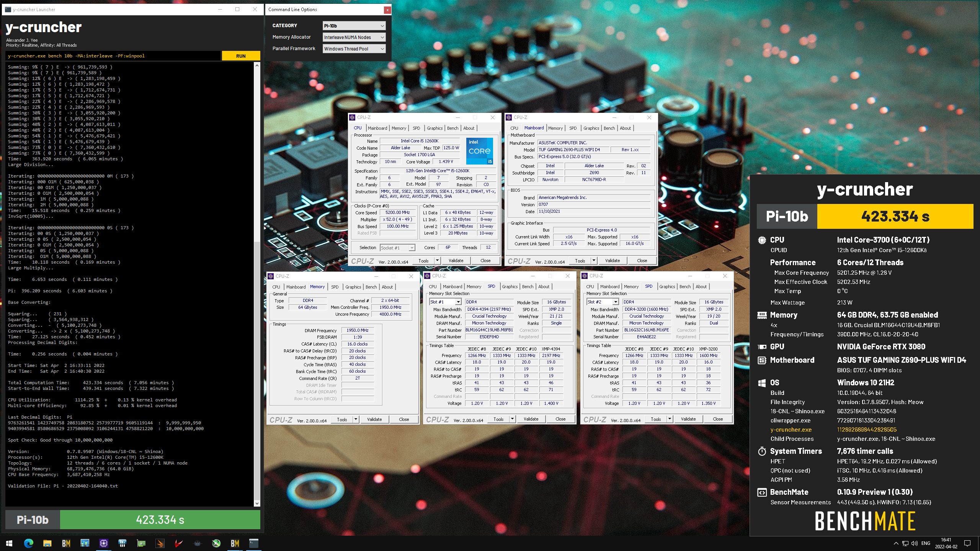Click the first BenchMate BM taskbar icon
This screenshot has height=551, width=980.
pyautogui.click(x=66, y=543)
